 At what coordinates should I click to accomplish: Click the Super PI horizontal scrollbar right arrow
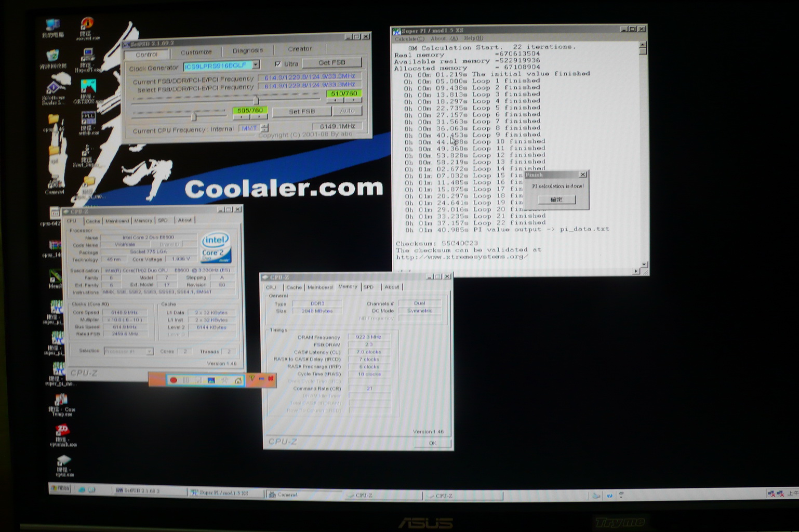(x=636, y=271)
